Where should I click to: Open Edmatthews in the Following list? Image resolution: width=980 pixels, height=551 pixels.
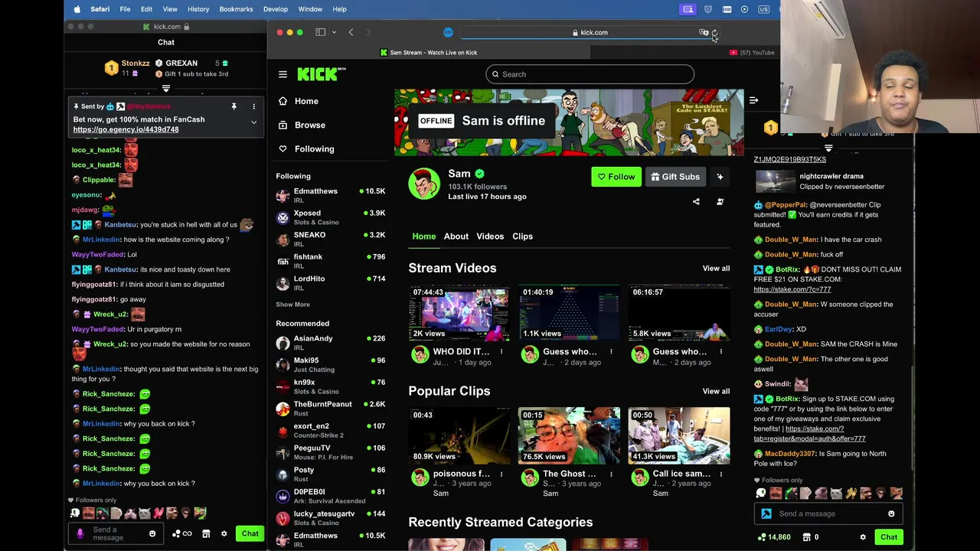click(x=331, y=195)
